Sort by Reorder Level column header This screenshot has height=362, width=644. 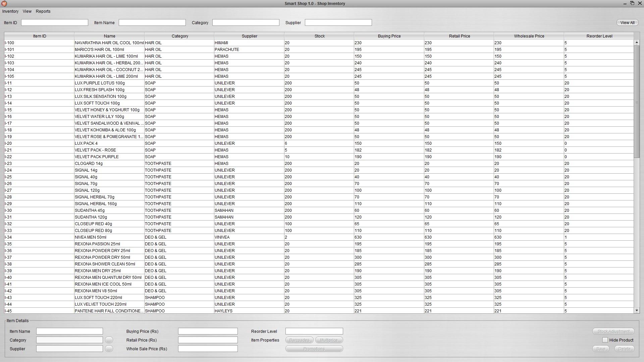click(x=599, y=36)
